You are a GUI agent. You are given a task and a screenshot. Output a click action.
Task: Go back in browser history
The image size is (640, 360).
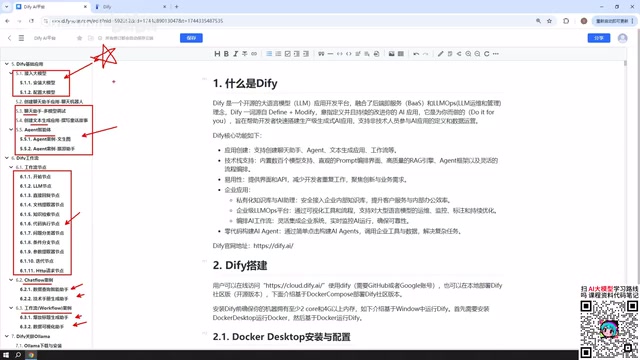tap(7, 21)
